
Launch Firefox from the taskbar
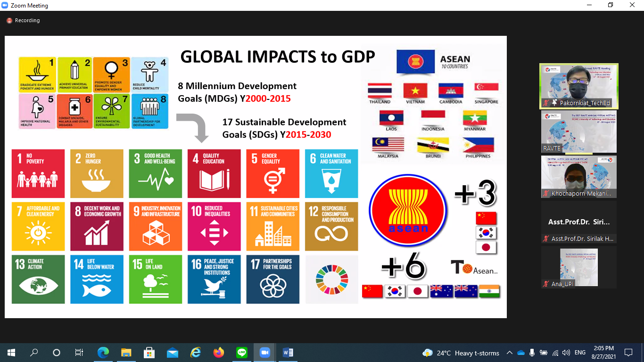pyautogui.click(x=218, y=353)
